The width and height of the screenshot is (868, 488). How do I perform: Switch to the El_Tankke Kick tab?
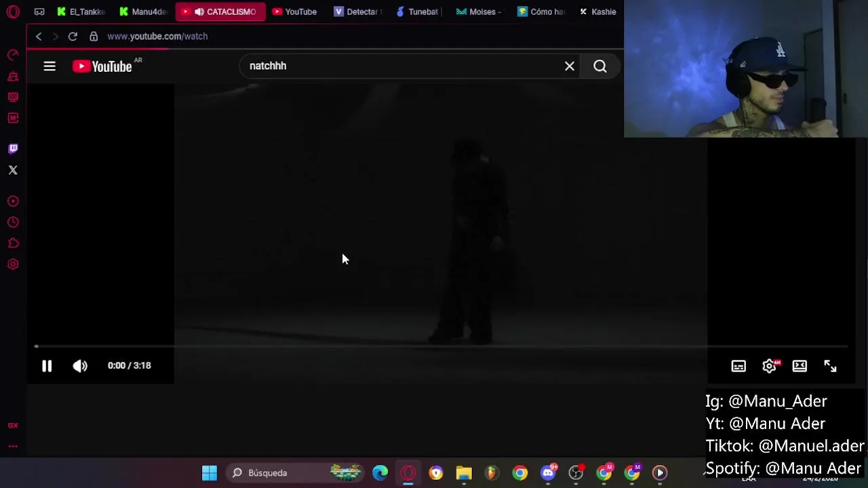point(82,12)
